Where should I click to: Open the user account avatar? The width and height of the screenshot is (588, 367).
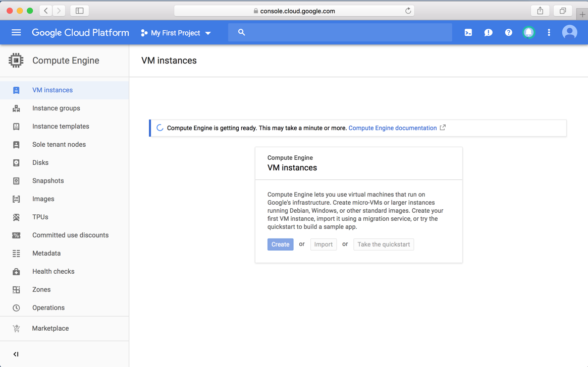tap(569, 33)
